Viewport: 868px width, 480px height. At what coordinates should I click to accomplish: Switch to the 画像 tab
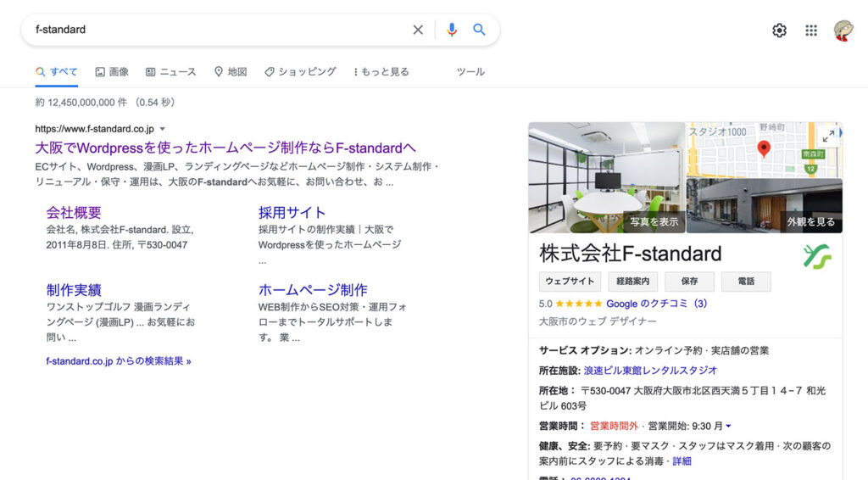(x=112, y=72)
